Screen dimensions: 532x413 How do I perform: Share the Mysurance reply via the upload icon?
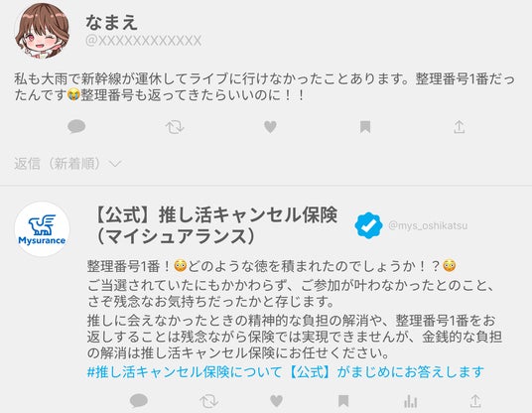click(x=475, y=401)
